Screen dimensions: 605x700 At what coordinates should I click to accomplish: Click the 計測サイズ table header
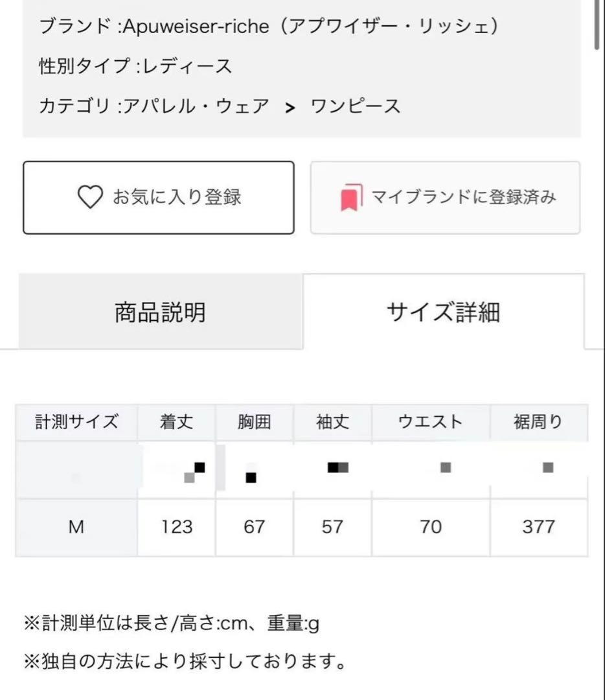point(76,422)
